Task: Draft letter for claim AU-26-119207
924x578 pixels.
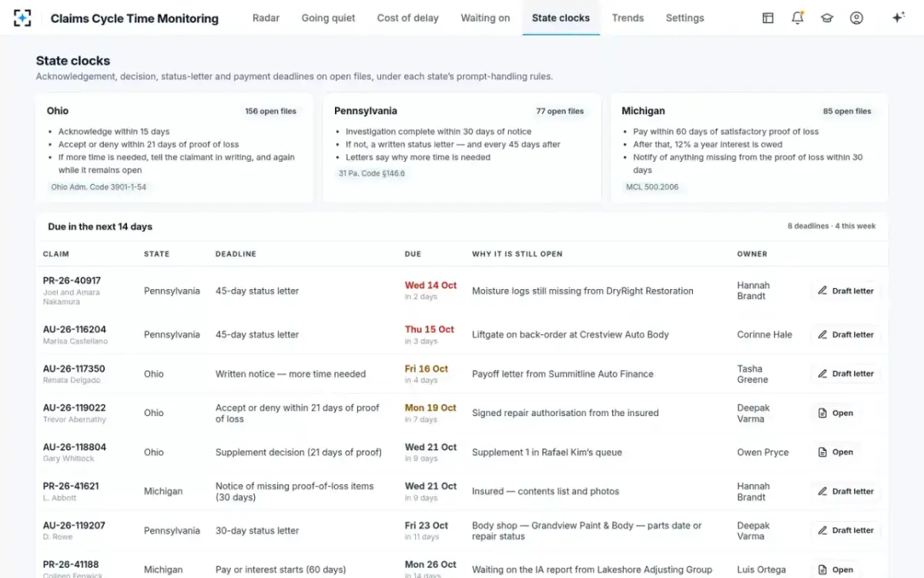Action: pyautogui.click(x=845, y=530)
